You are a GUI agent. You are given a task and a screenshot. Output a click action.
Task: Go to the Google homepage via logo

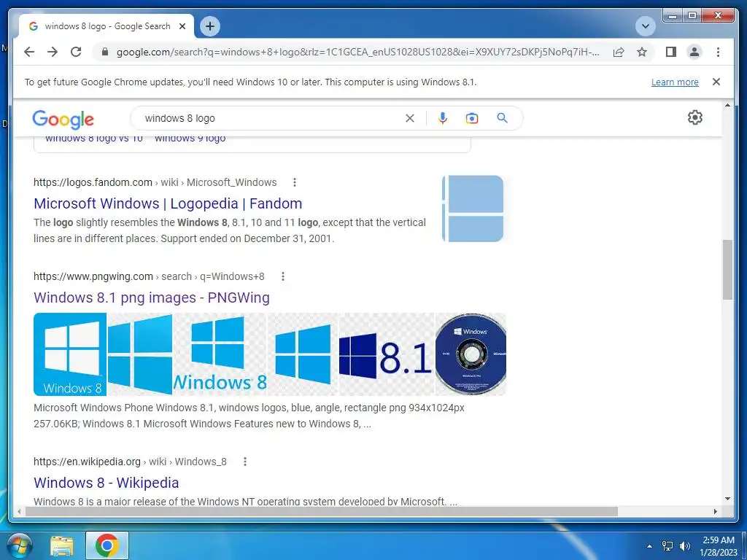click(x=63, y=119)
